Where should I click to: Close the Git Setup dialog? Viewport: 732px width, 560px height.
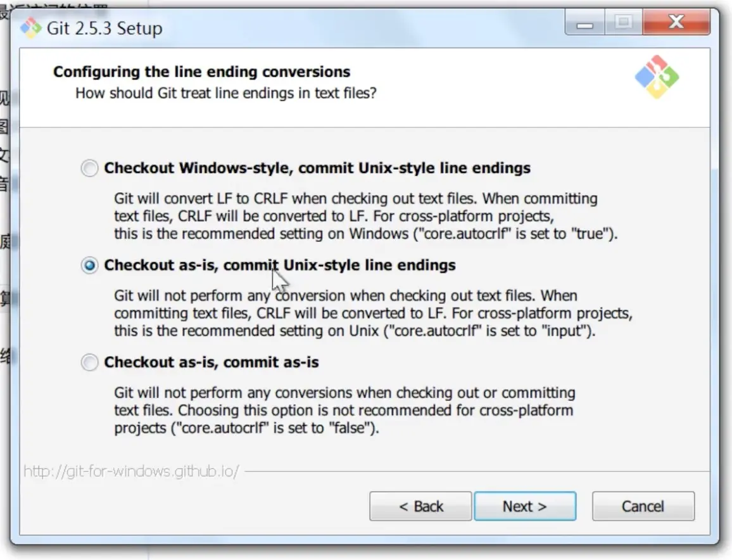676,24
